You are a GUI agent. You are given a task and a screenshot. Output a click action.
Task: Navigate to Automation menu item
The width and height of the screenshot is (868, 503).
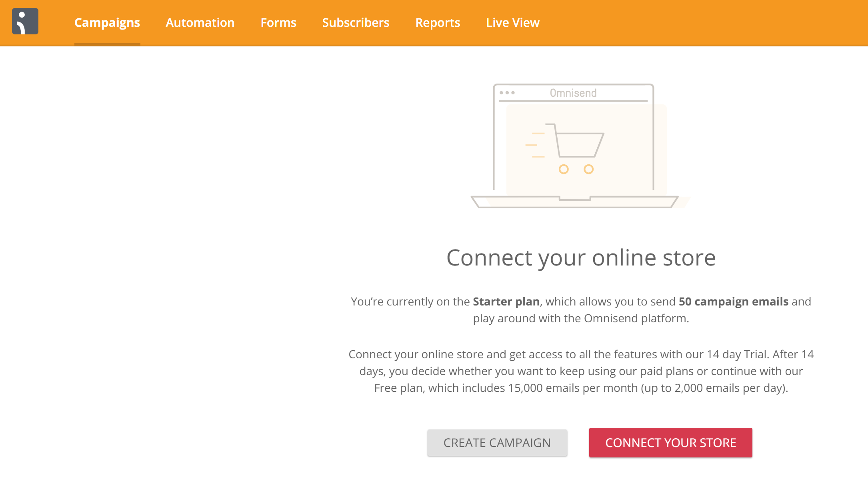200,22
